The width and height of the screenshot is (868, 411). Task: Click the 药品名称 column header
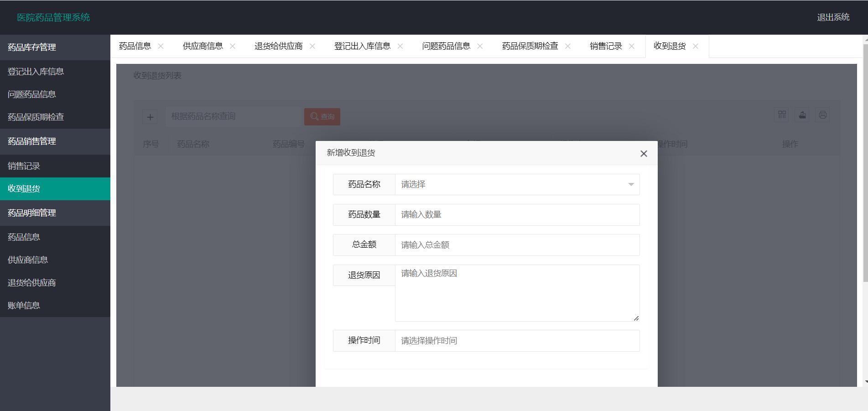click(x=193, y=144)
